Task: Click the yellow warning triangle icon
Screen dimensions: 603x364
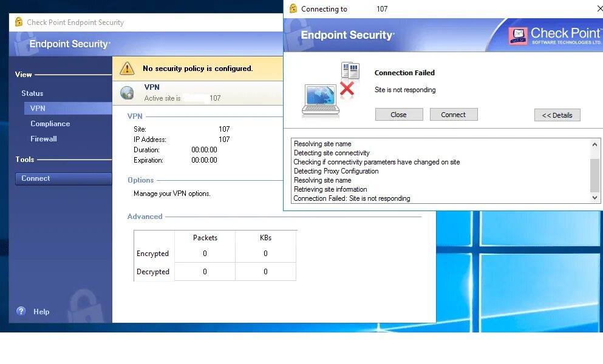Action: point(127,69)
